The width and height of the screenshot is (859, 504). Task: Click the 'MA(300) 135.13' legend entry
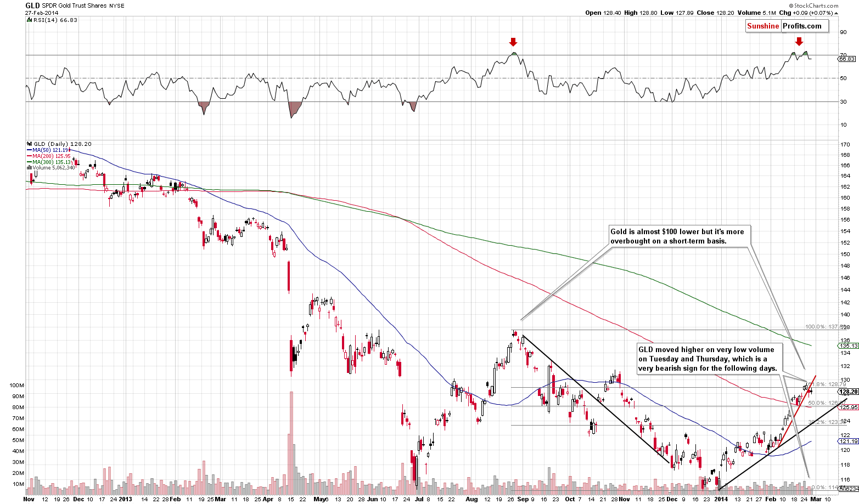[53, 162]
